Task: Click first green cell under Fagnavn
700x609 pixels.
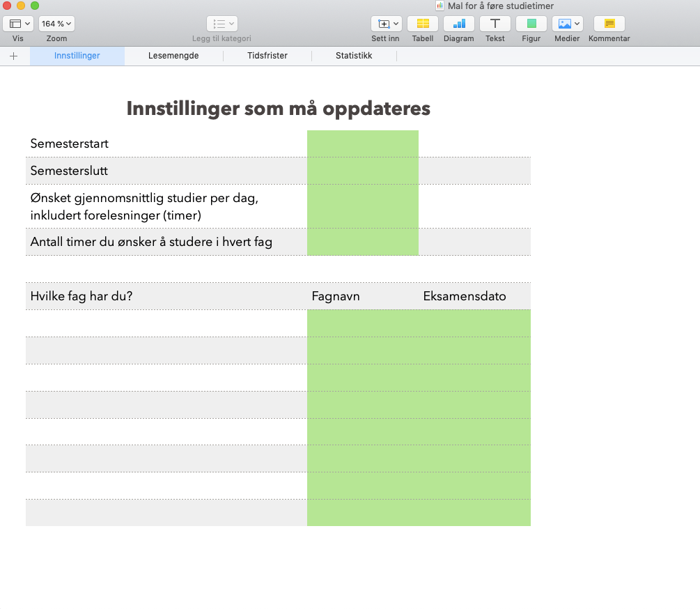Action: (362, 323)
